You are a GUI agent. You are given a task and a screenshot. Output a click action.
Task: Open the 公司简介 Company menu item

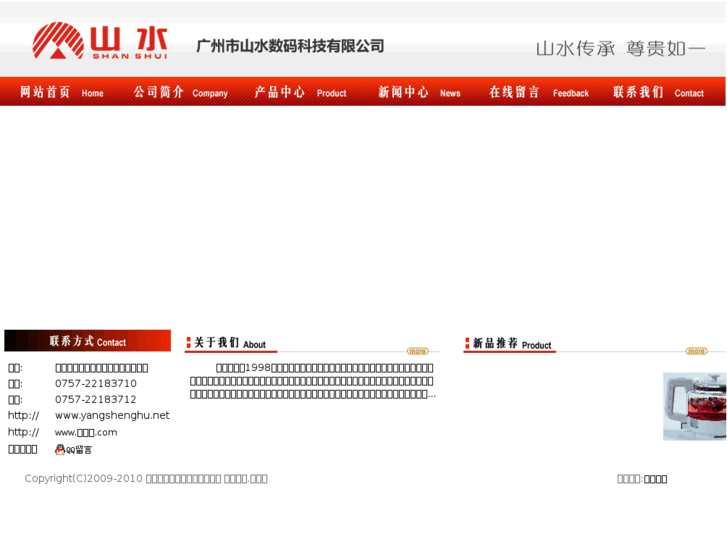[x=181, y=92]
